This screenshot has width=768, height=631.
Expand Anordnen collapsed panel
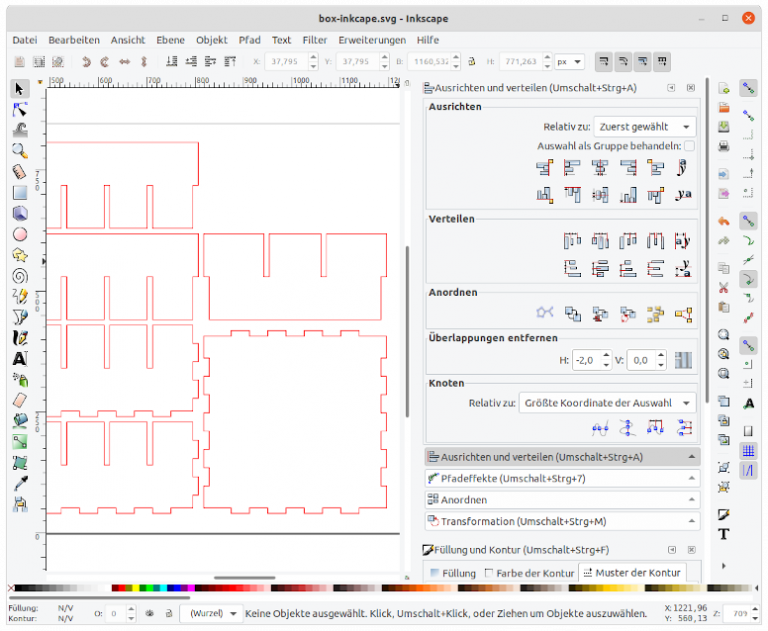pos(562,500)
